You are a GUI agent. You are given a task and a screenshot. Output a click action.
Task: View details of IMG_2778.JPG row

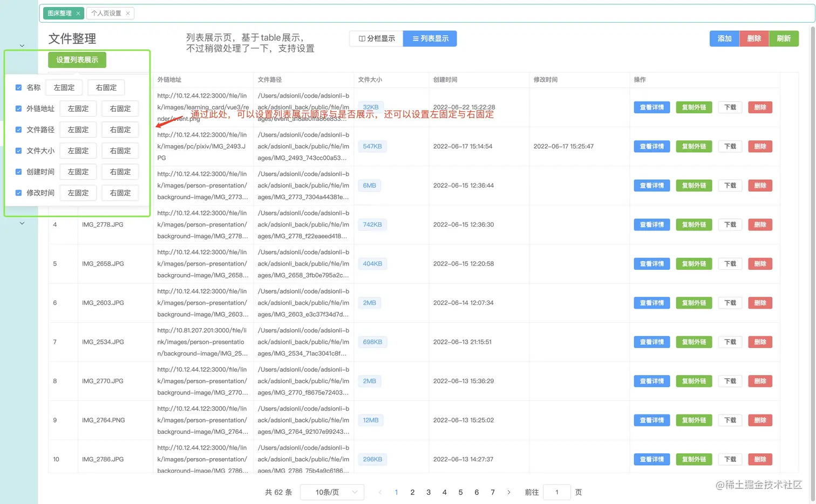[652, 224]
